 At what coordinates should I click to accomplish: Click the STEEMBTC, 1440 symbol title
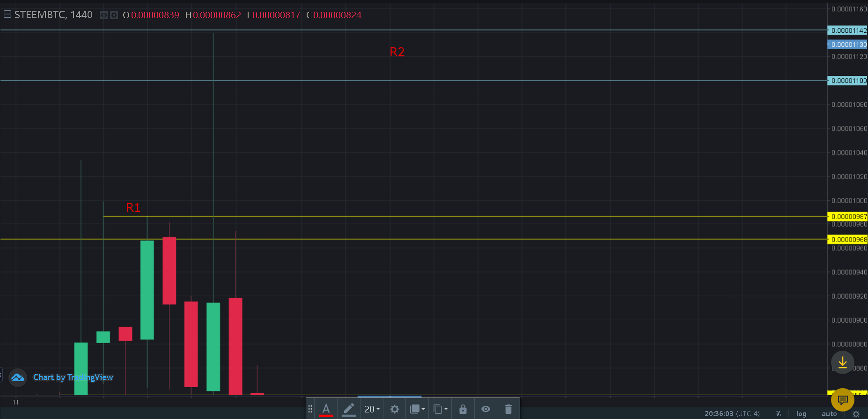[x=53, y=15]
